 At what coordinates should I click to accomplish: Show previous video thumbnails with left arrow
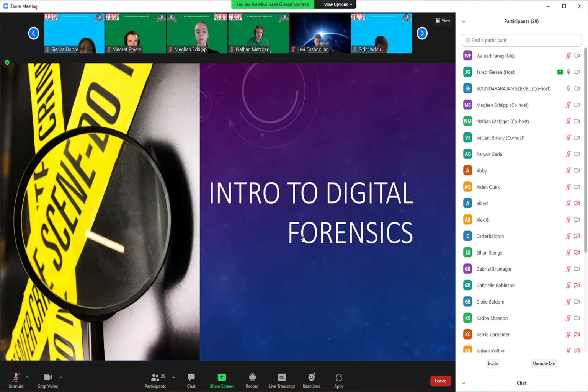coord(34,33)
